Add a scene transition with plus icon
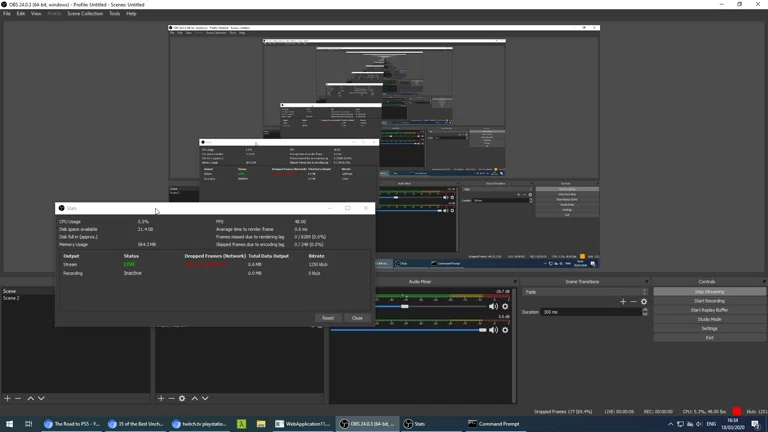The image size is (768, 432). coord(622,301)
